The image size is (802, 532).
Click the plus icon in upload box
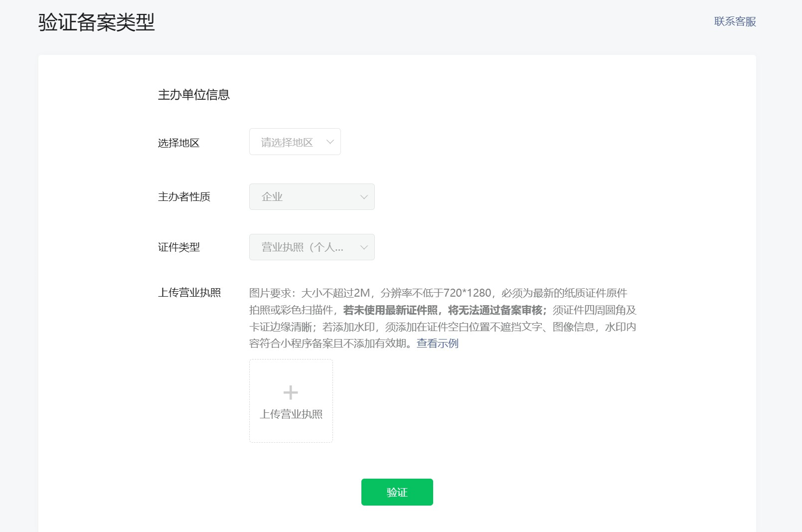[x=291, y=392]
